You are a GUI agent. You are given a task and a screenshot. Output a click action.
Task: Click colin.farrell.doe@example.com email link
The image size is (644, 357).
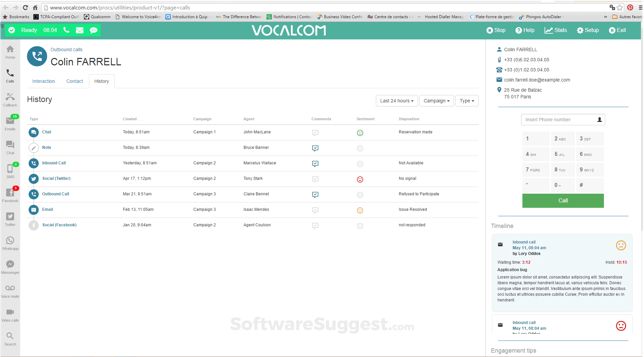point(537,80)
